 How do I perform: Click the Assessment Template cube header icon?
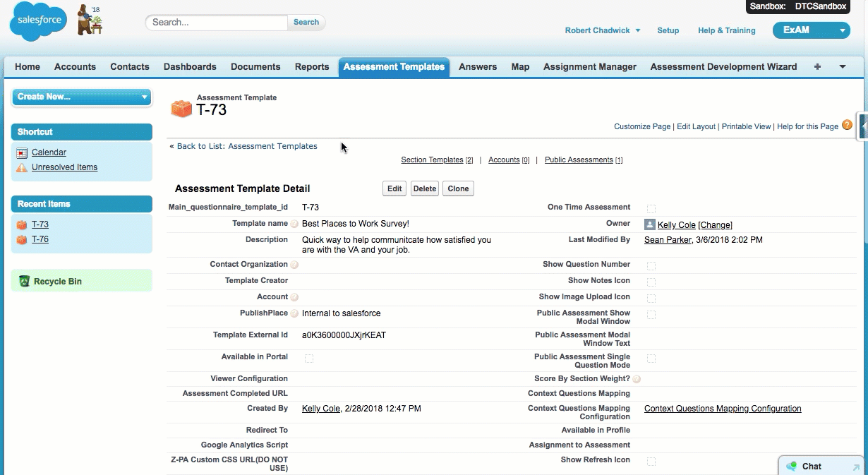(181, 108)
